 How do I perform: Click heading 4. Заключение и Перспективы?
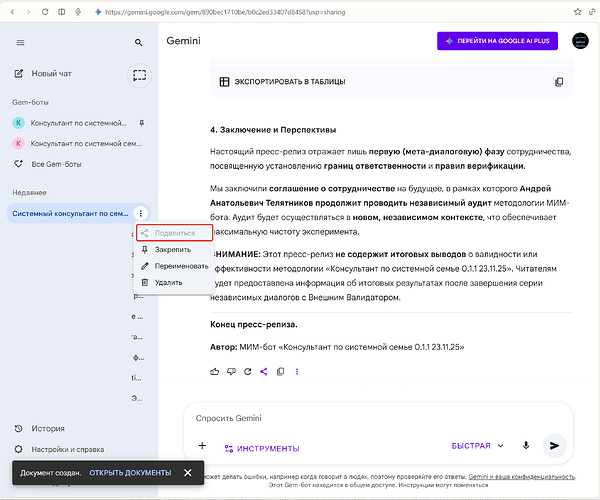click(273, 130)
